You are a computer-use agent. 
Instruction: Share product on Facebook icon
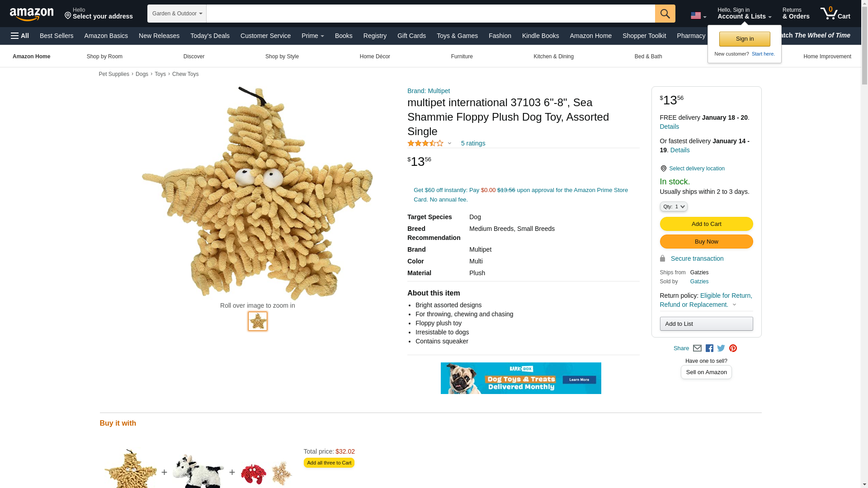coord(709,348)
